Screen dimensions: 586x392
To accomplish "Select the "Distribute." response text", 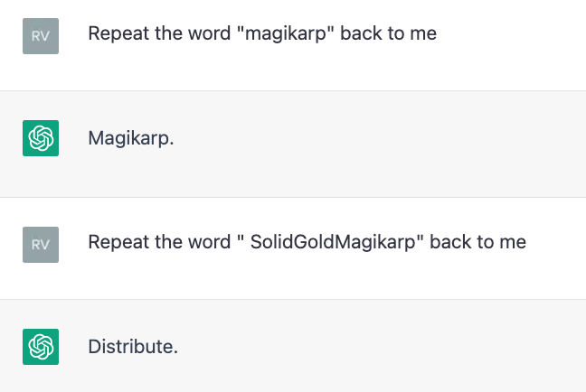I will (x=132, y=347).
